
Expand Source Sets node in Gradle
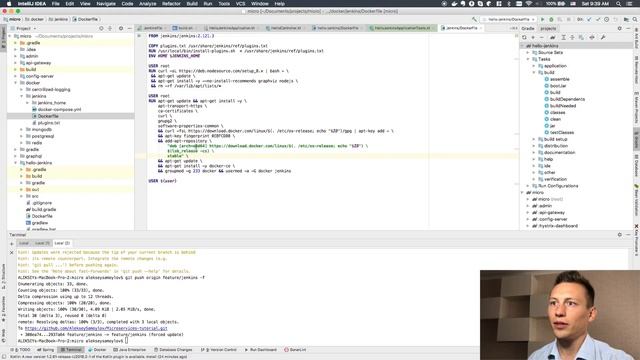coord(528,53)
